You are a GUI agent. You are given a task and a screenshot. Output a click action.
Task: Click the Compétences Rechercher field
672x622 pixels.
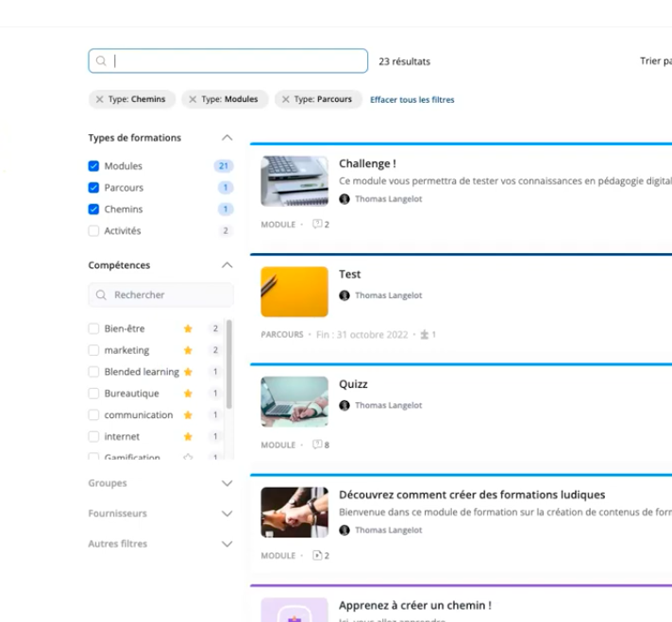(x=161, y=294)
